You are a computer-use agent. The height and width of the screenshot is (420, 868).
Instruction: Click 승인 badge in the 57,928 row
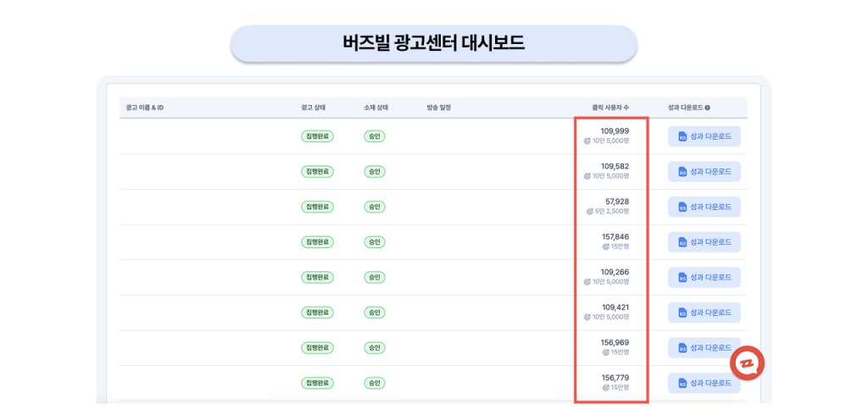(x=375, y=207)
